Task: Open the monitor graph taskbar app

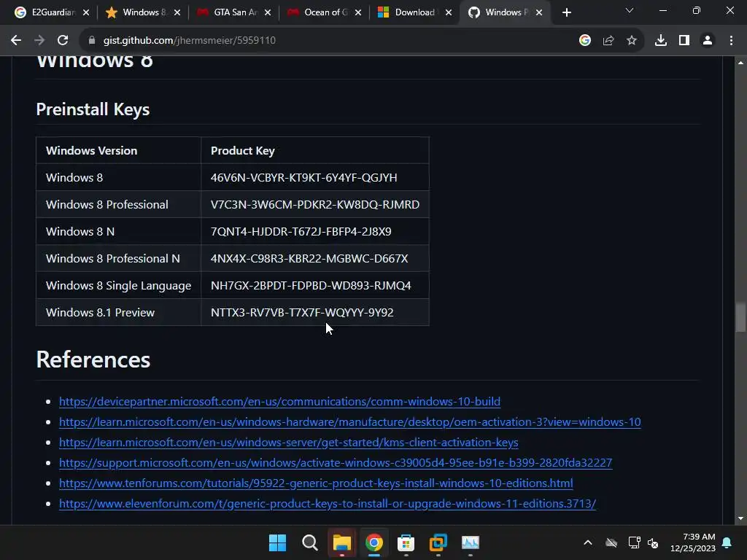Action: [x=471, y=542]
